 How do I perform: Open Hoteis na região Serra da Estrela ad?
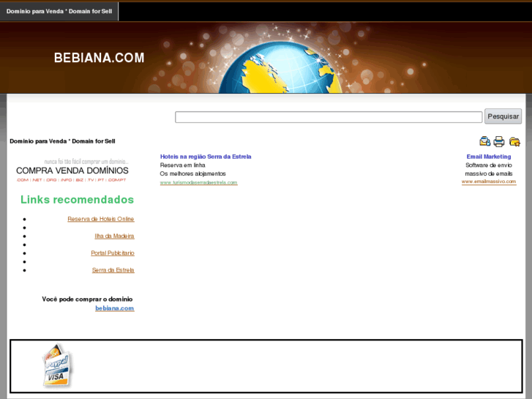point(206,157)
